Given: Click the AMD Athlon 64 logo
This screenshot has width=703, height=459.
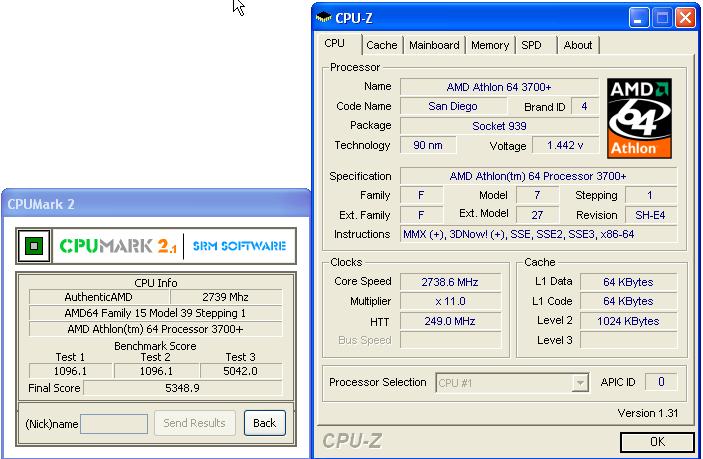Looking at the screenshot, I should click(x=639, y=118).
